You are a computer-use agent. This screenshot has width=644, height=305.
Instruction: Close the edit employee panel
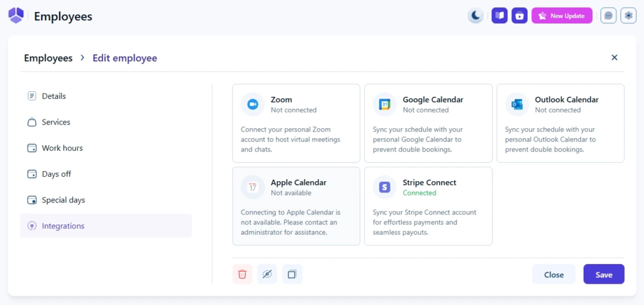click(614, 58)
